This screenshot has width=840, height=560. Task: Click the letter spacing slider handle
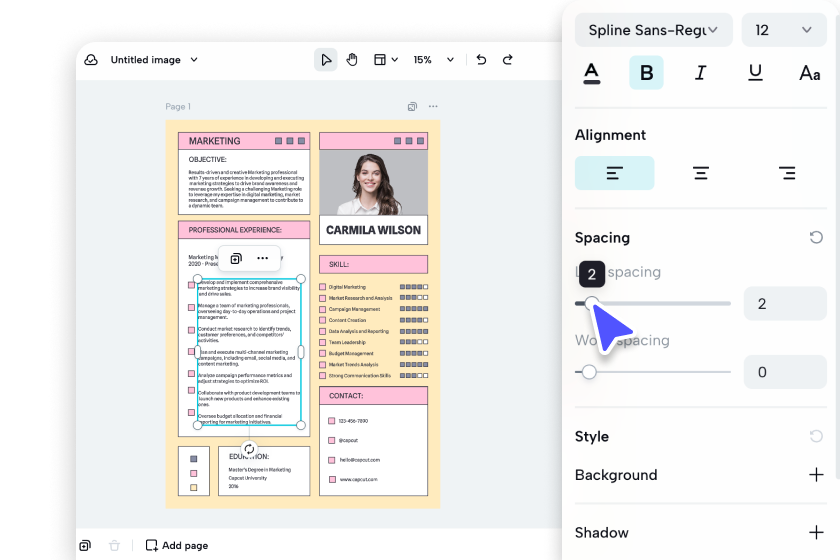(591, 303)
